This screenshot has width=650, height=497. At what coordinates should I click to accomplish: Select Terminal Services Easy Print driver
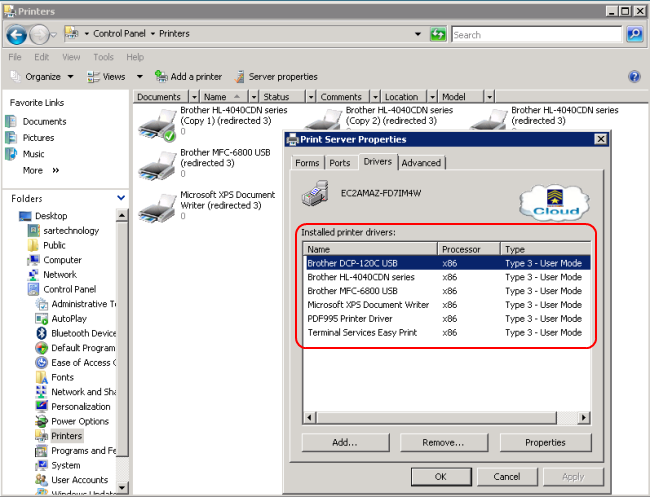click(x=447, y=332)
